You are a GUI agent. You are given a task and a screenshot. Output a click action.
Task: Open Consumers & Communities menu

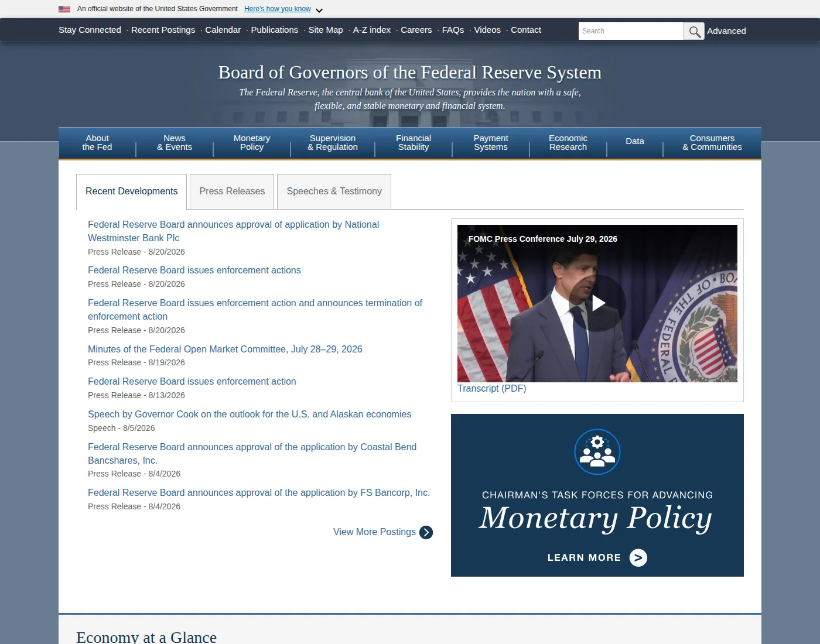coord(712,143)
